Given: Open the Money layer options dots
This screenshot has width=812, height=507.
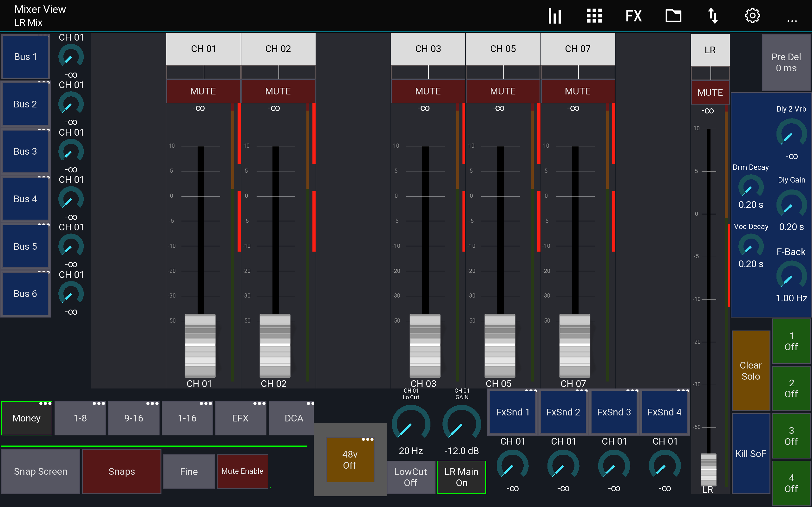Looking at the screenshot, I should pos(45,403).
